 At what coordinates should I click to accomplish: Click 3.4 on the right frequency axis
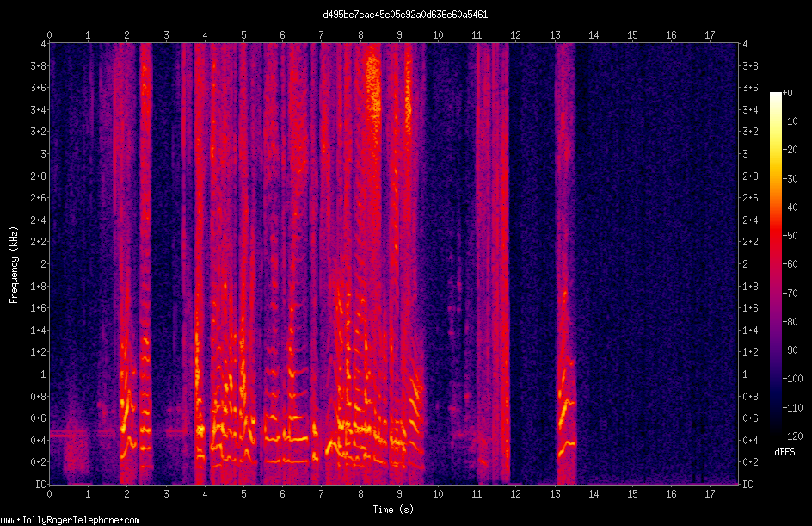click(x=750, y=110)
